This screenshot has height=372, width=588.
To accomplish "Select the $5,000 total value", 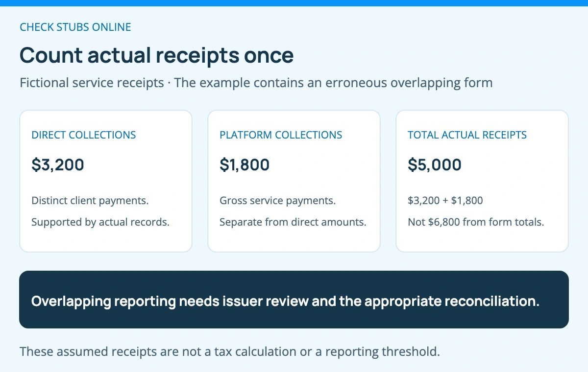I will click(435, 165).
